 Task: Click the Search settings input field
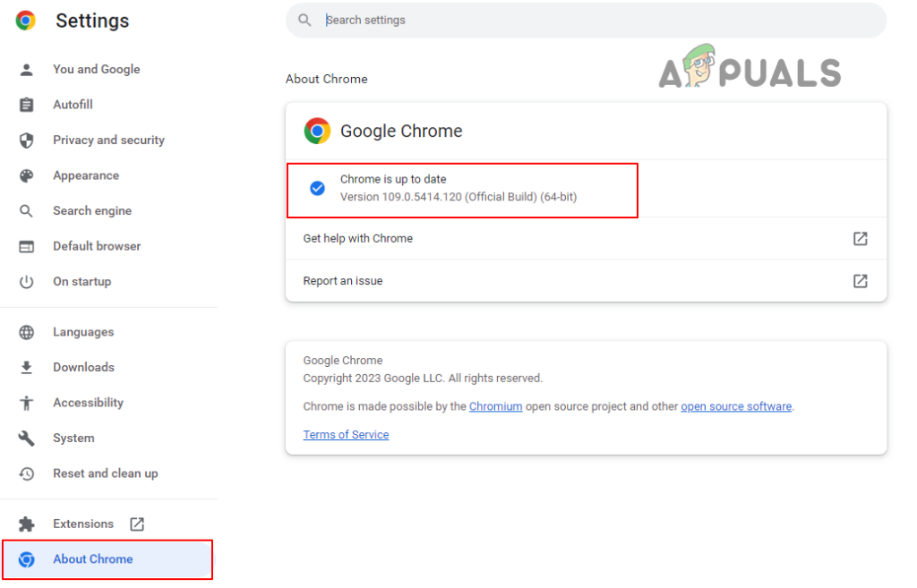point(591,20)
